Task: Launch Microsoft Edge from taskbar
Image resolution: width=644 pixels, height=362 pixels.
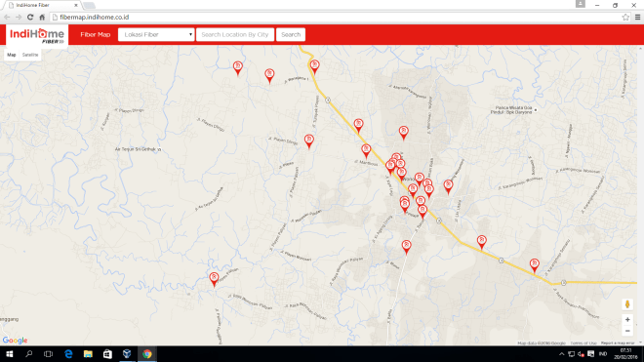Action: click(x=68, y=354)
